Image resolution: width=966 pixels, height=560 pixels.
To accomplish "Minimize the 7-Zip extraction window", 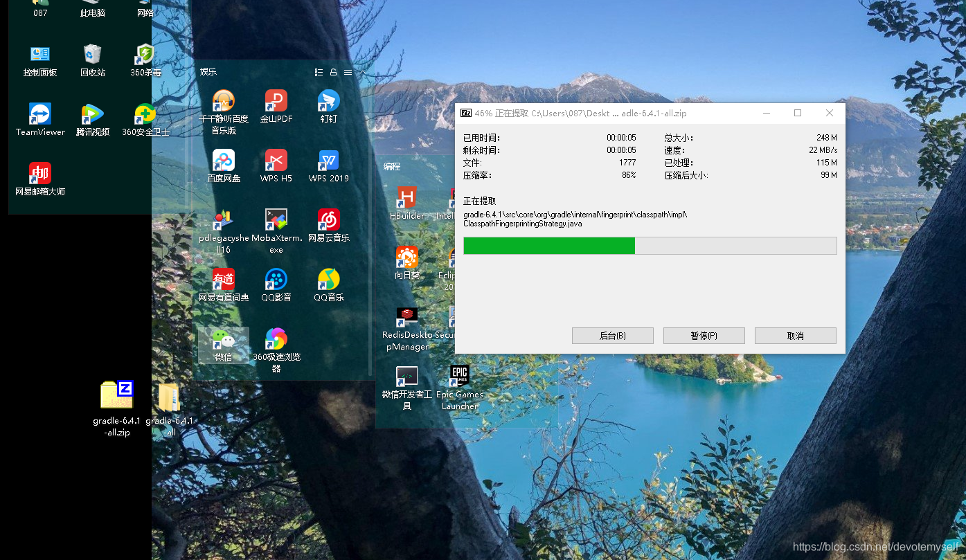I will (767, 113).
